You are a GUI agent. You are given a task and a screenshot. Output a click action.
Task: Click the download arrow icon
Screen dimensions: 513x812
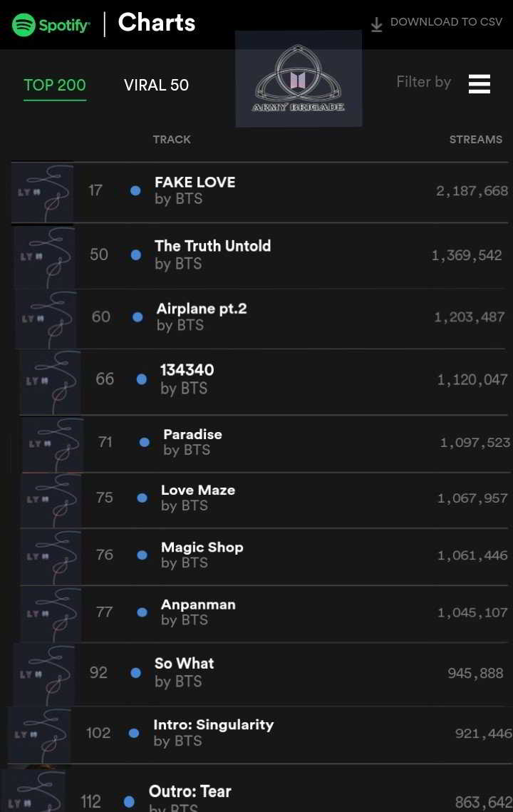377,24
